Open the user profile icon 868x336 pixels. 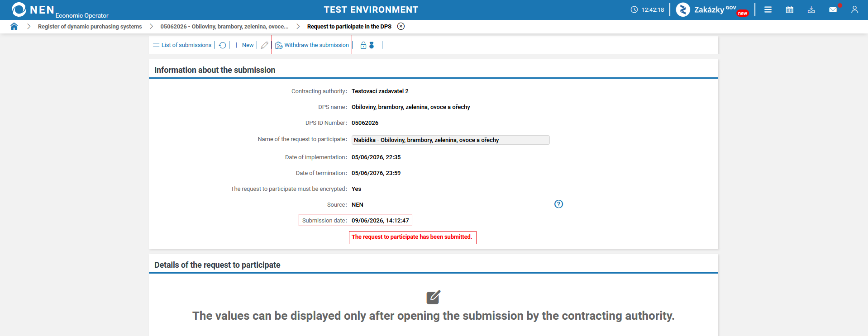tap(854, 9)
